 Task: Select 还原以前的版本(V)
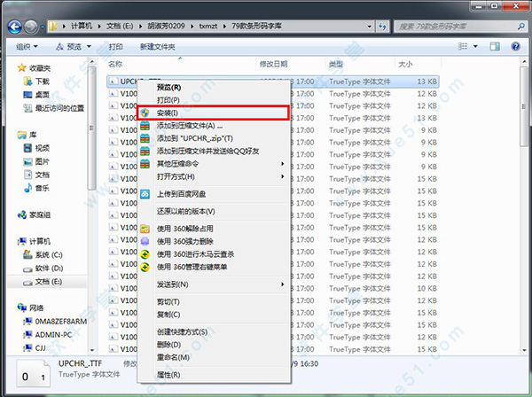pos(213,212)
